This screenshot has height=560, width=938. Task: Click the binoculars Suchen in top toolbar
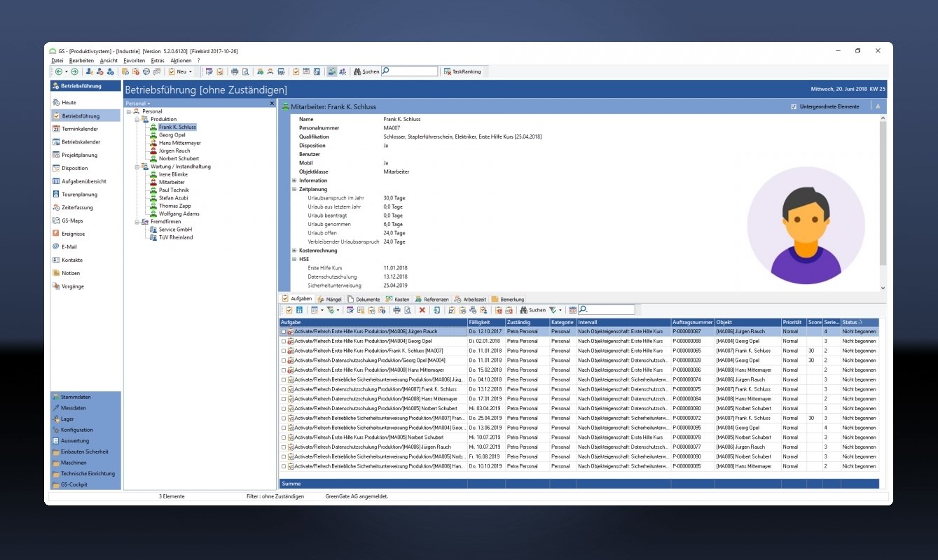click(x=366, y=71)
